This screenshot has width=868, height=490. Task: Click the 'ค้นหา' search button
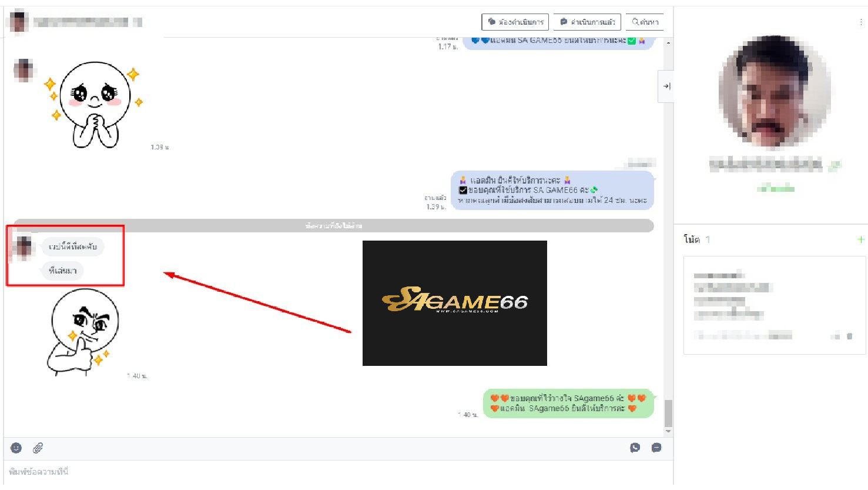[x=645, y=22]
